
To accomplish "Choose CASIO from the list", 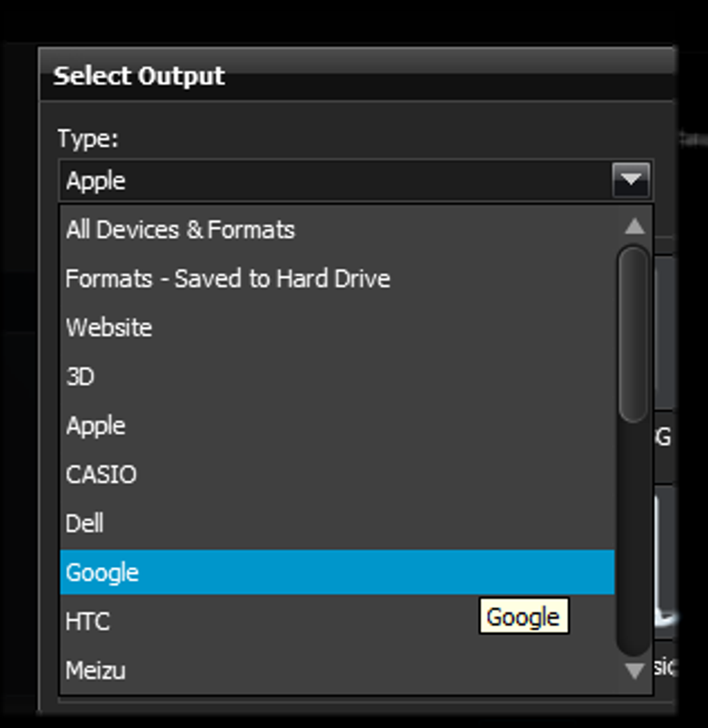I will (337, 475).
